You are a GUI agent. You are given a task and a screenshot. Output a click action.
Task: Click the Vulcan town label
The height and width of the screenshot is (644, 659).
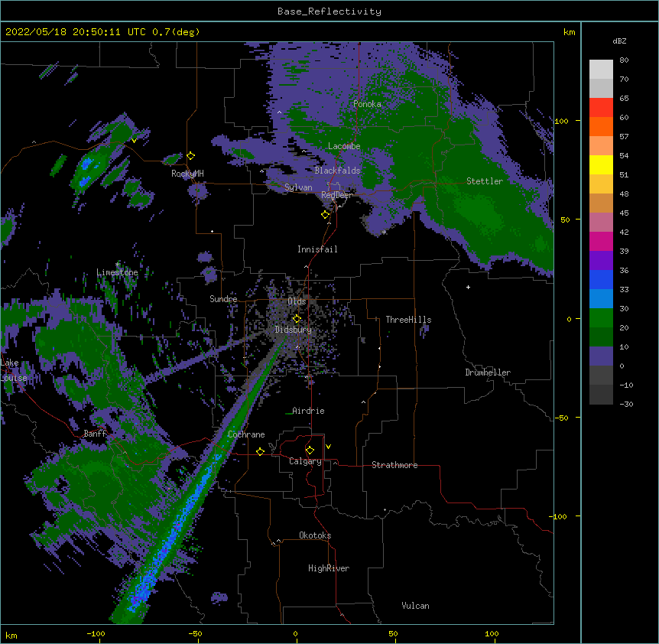pos(415,606)
